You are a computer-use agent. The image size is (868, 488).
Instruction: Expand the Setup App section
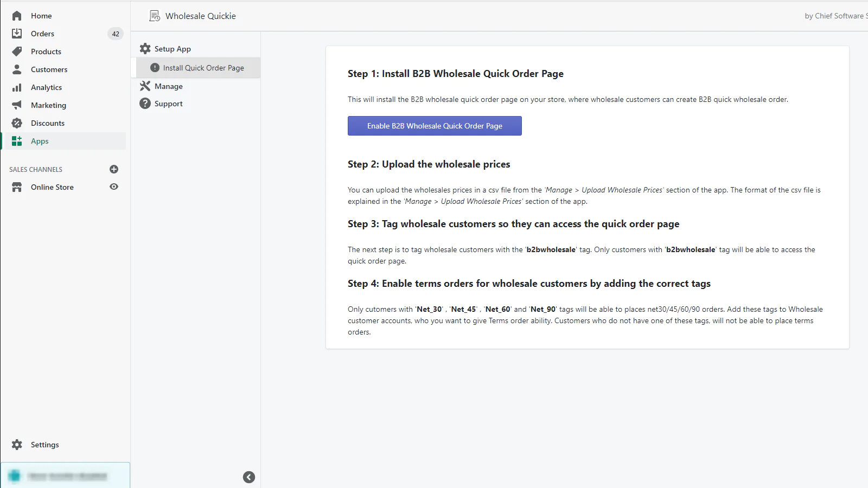point(173,49)
